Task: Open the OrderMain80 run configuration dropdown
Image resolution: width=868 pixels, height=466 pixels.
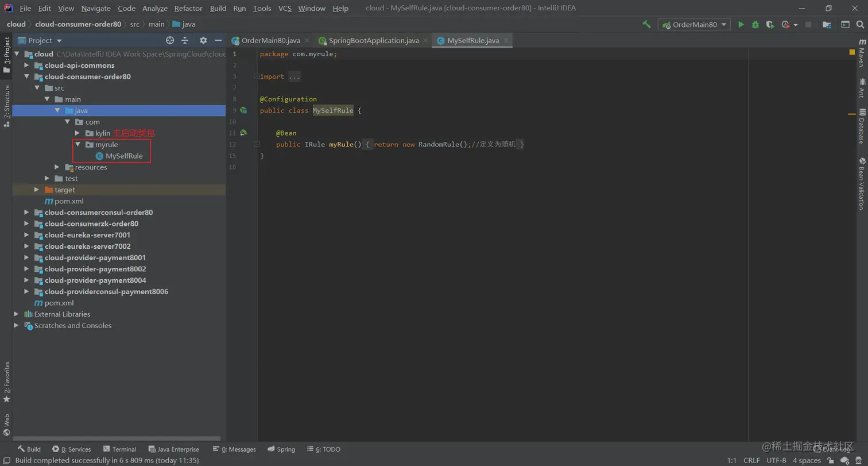Action: pos(695,25)
